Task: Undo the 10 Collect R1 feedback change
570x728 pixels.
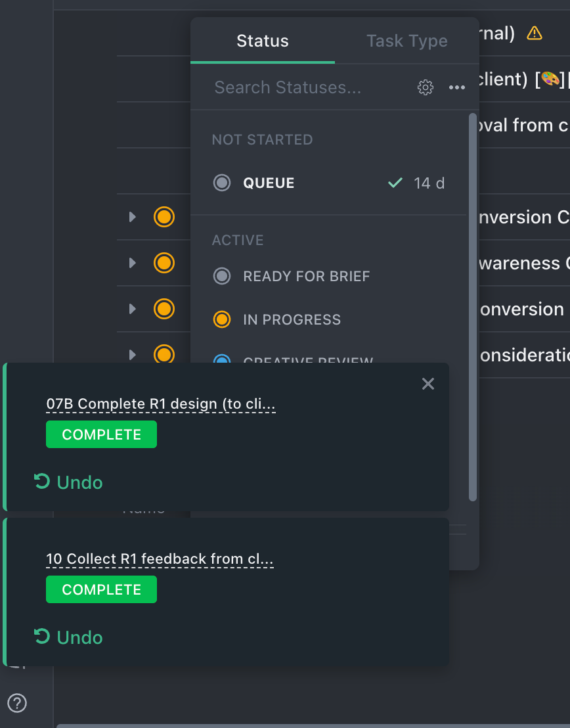Action: pyautogui.click(x=68, y=637)
